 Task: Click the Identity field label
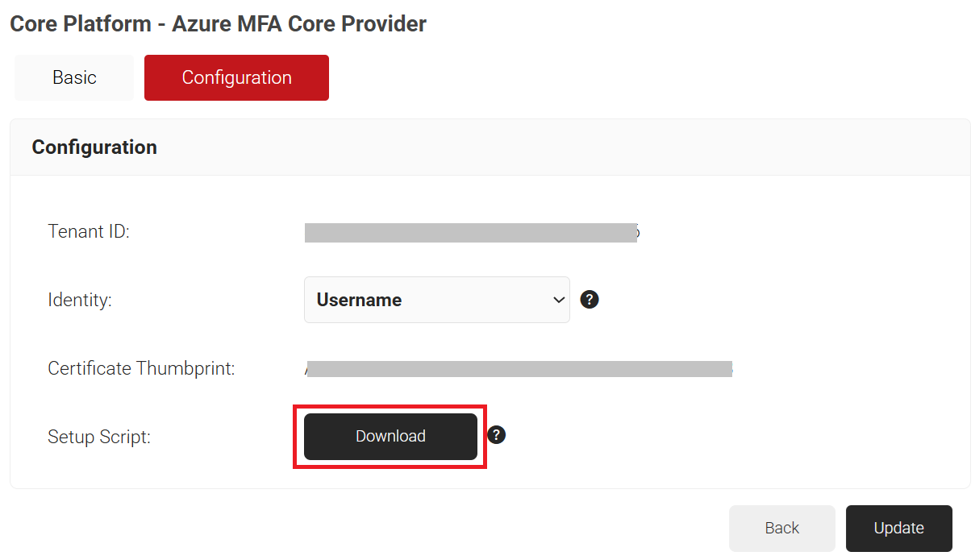point(80,300)
